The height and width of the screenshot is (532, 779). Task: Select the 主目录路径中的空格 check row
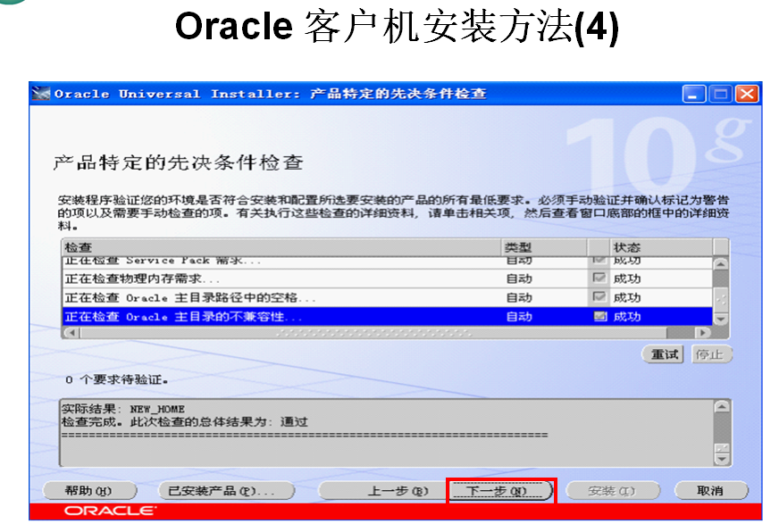tap(388, 297)
